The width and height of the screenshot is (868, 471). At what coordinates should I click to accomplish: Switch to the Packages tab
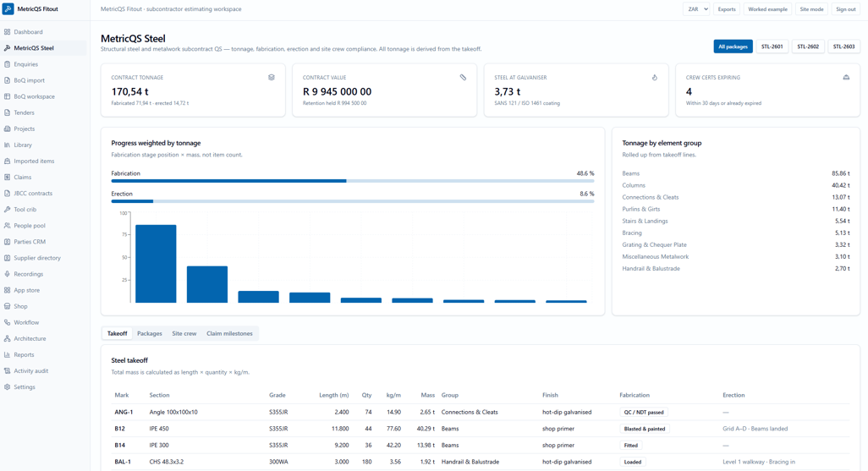(x=150, y=334)
